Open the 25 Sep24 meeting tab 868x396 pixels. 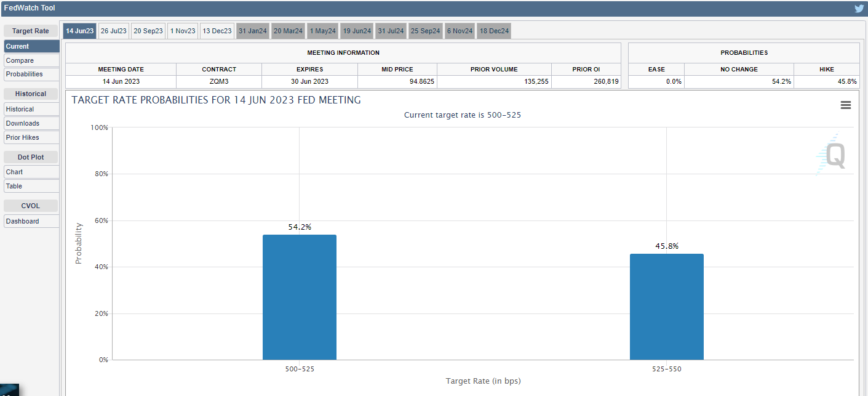pyautogui.click(x=426, y=31)
